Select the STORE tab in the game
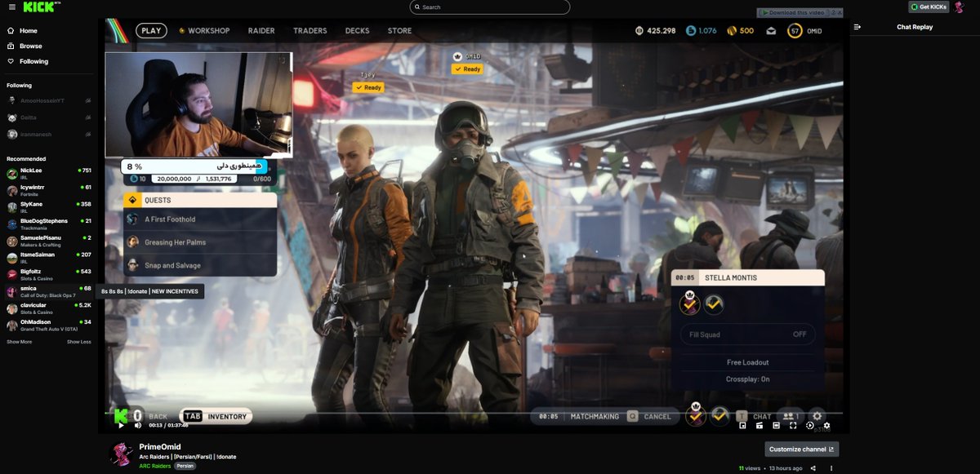This screenshot has height=474, width=980. [x=399, y=30]
